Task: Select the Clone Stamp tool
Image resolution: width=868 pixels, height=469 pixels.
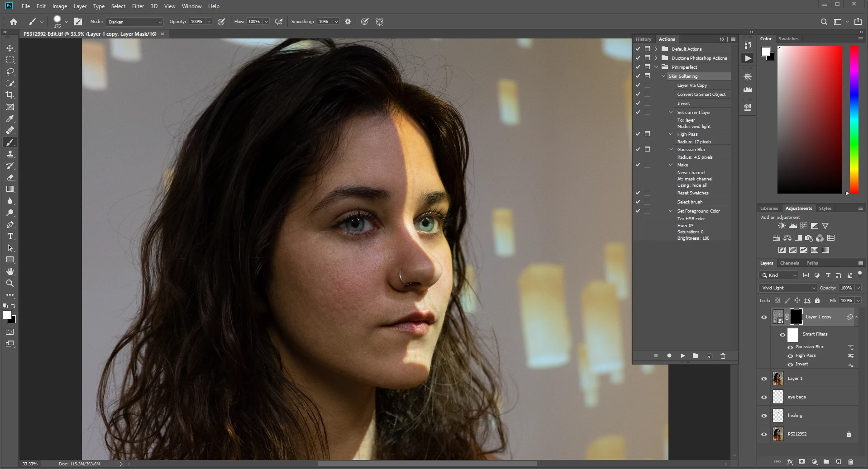Action: (x=10, y=154)
